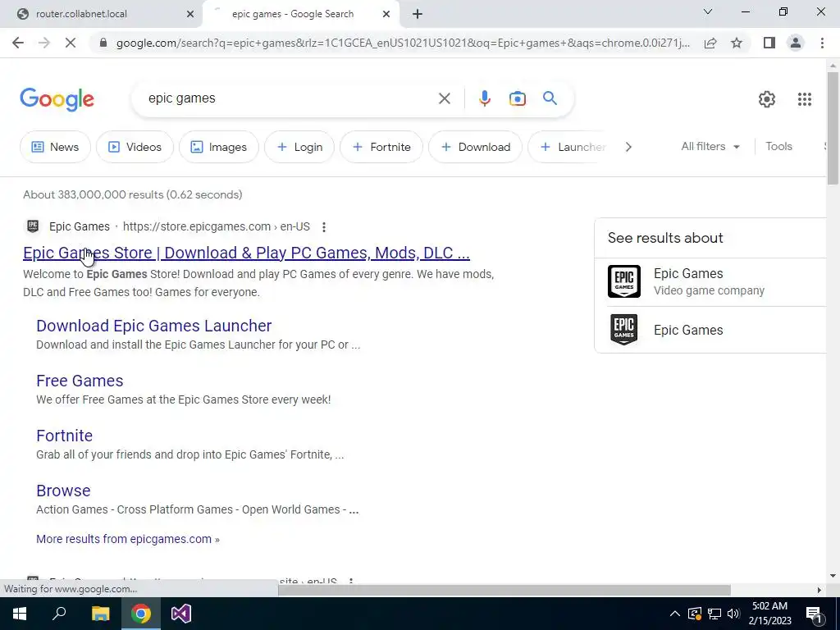Open the Epic Games Store result link

pos(246,253)
